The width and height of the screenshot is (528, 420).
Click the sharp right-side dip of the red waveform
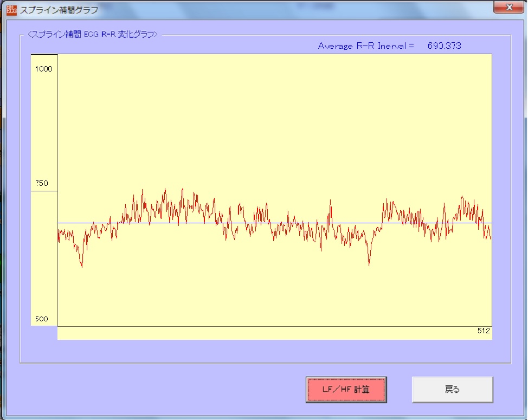(x=369, y=264)
